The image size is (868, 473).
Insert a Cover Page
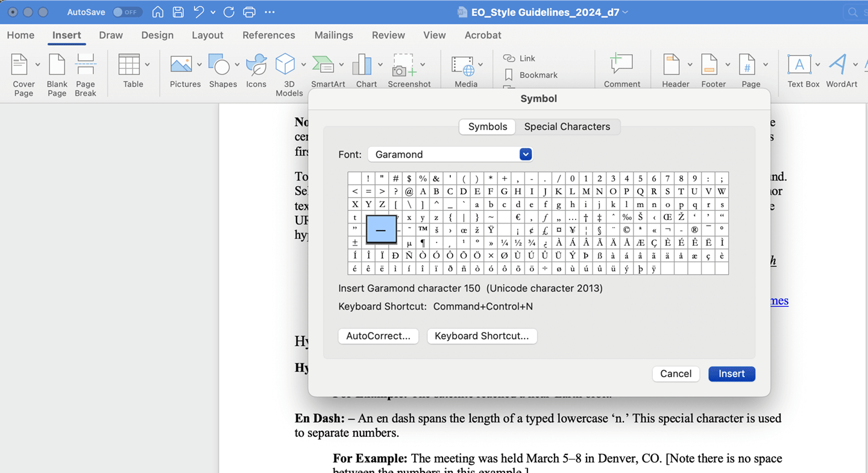[x=24, y=75]
